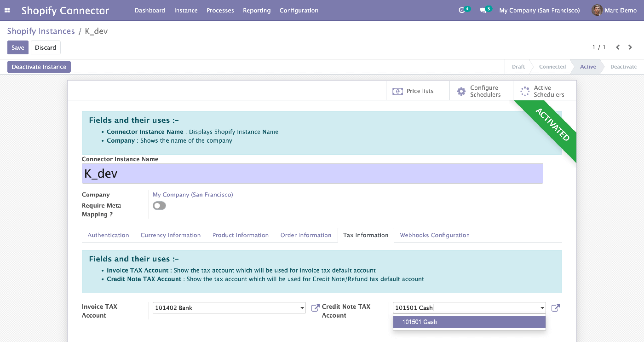The height and width of the screenshot is (342, 644).
Task: Open the activities clock icon
Action: [462, 10]
